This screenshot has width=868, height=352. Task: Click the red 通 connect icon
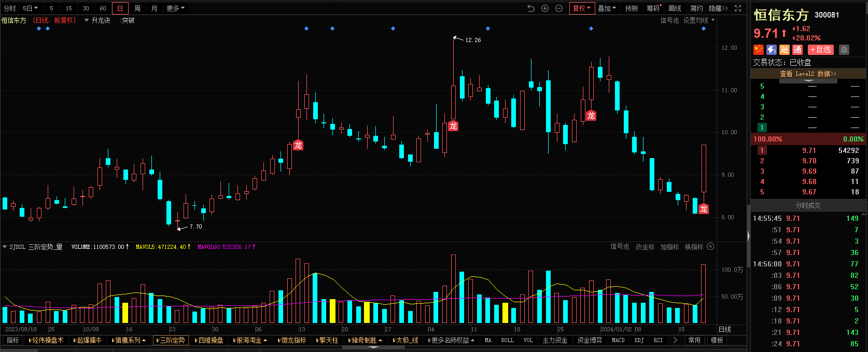[x=797, y=50]
